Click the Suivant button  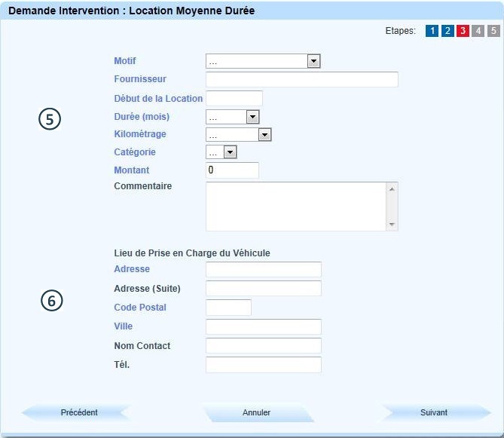[x=434, y=412]
